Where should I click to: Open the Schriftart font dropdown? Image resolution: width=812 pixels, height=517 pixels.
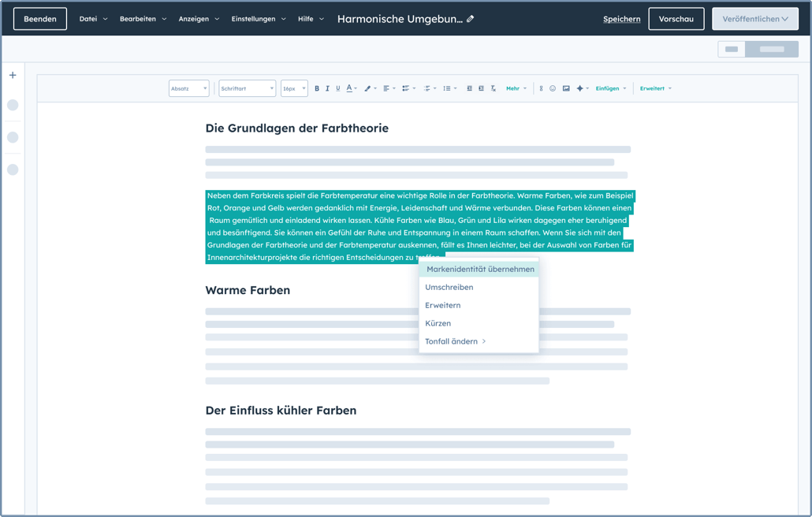(x=248, y=88)
